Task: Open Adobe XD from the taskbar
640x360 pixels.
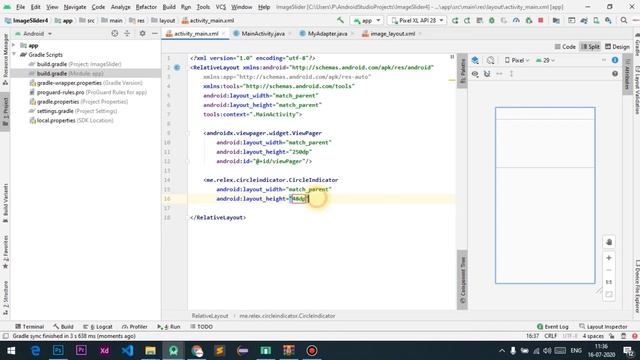Action: (104, 351)
